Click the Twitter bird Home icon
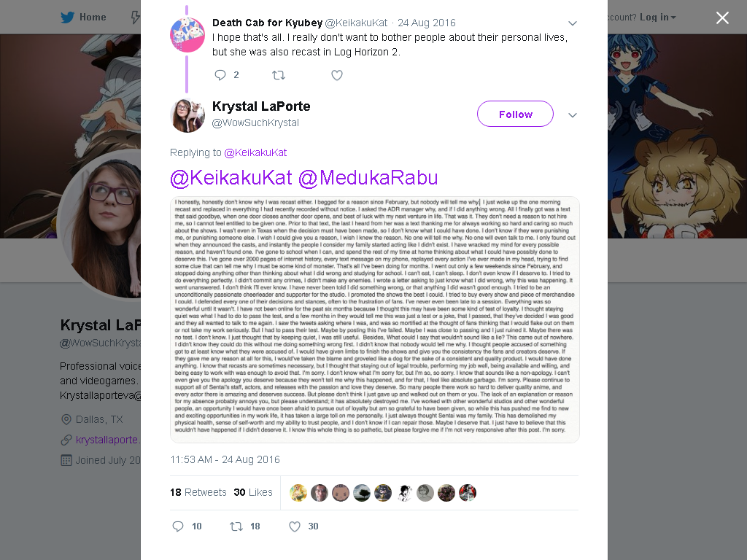This screenshot has width=747, height=560. 68,17
